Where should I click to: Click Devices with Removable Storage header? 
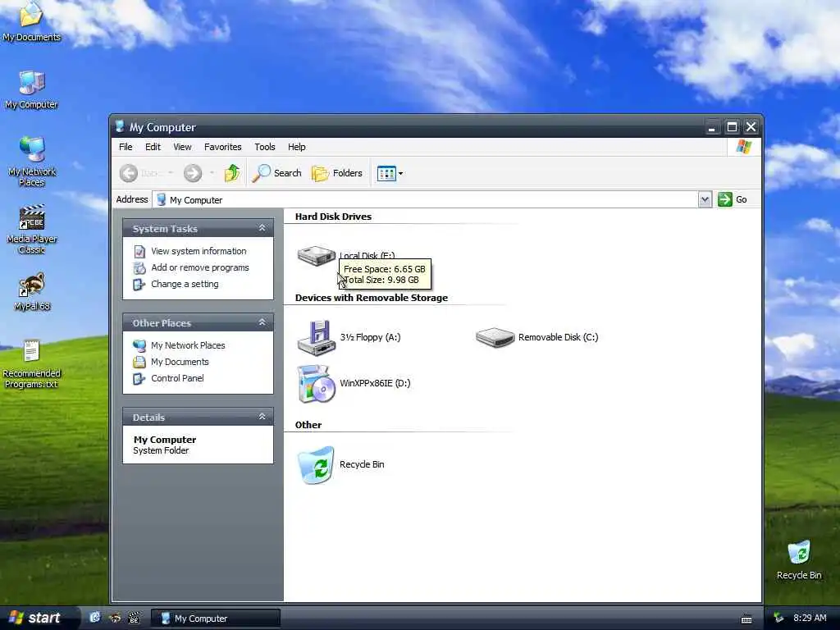click(372, 298)
